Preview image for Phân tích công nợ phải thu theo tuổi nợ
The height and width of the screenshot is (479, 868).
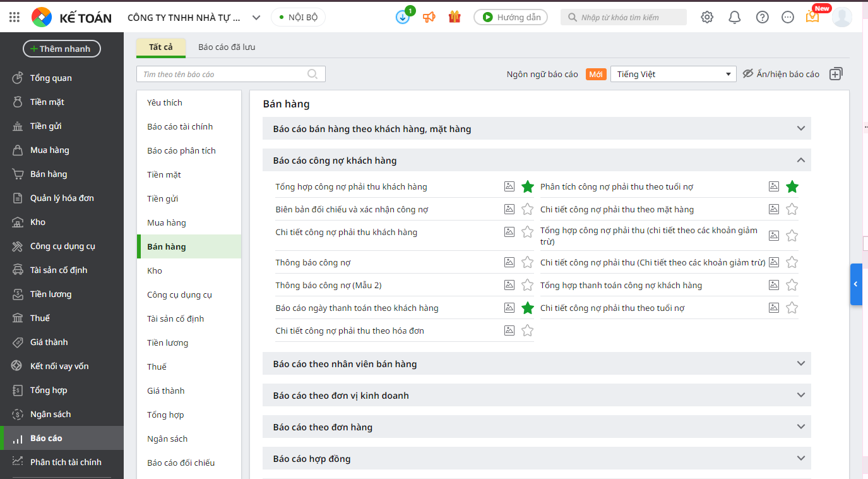774,186
